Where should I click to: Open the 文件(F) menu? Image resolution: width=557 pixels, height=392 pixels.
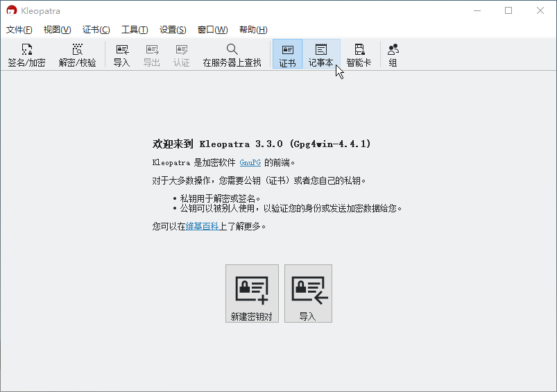pos(19,30)
